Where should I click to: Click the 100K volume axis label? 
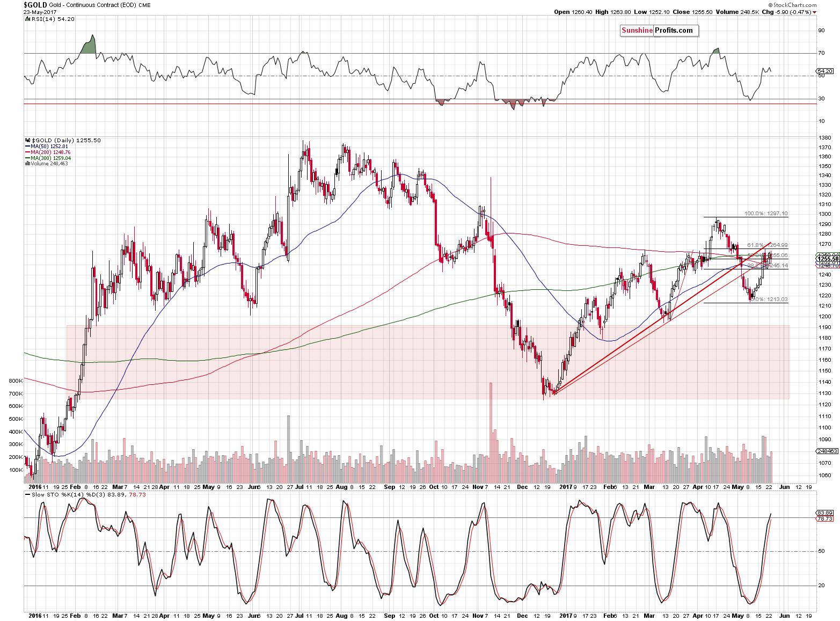pyautogui.click(x=16, y=470)
